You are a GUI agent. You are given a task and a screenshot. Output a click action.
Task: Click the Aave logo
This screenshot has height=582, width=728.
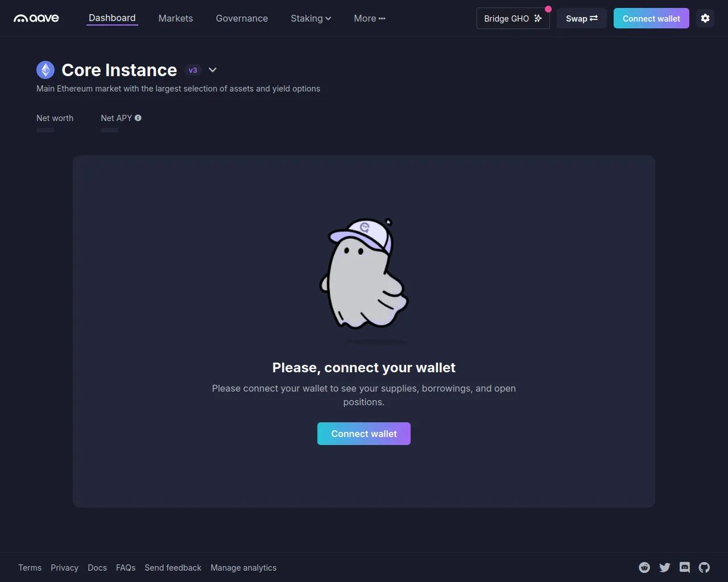click(x=36, y=18)
